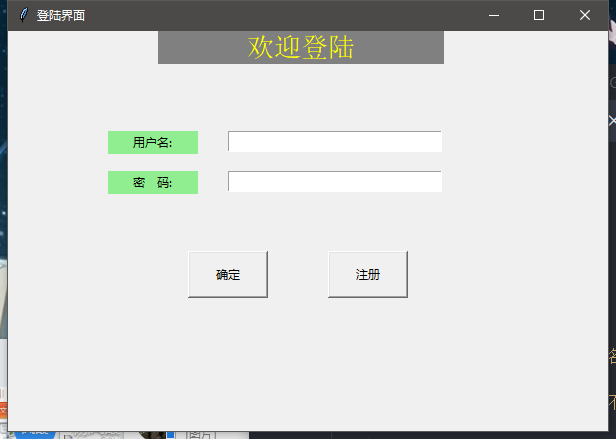Select the green 密码 label

pos(153,182)
